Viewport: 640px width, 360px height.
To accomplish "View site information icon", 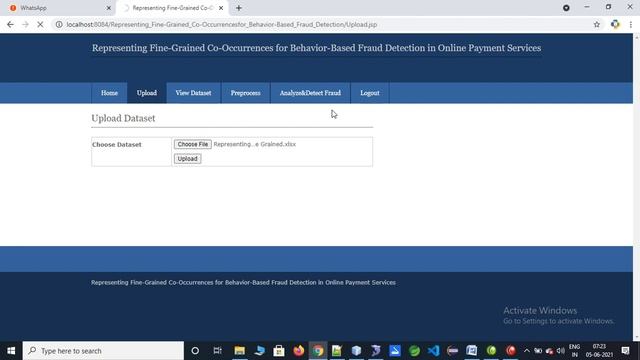I will click(59, 24).
